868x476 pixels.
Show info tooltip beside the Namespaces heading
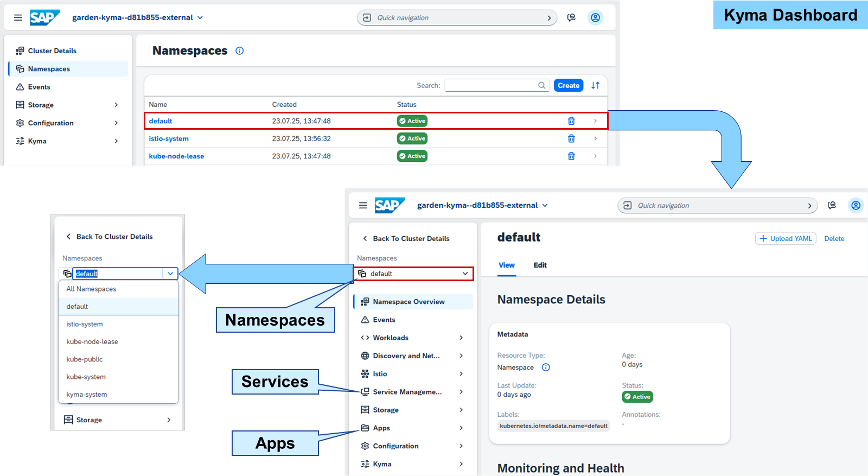[239, 51]
